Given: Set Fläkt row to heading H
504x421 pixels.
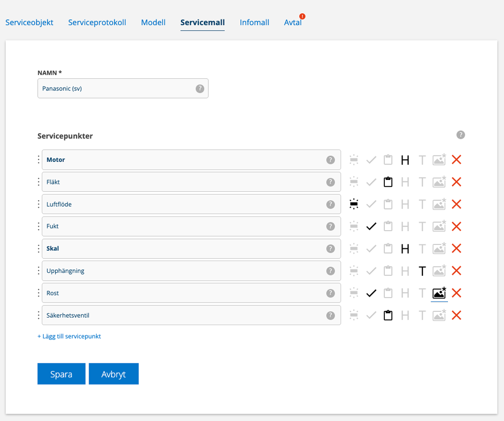Looking at the screenshot, I should click(x=405, y=182).
